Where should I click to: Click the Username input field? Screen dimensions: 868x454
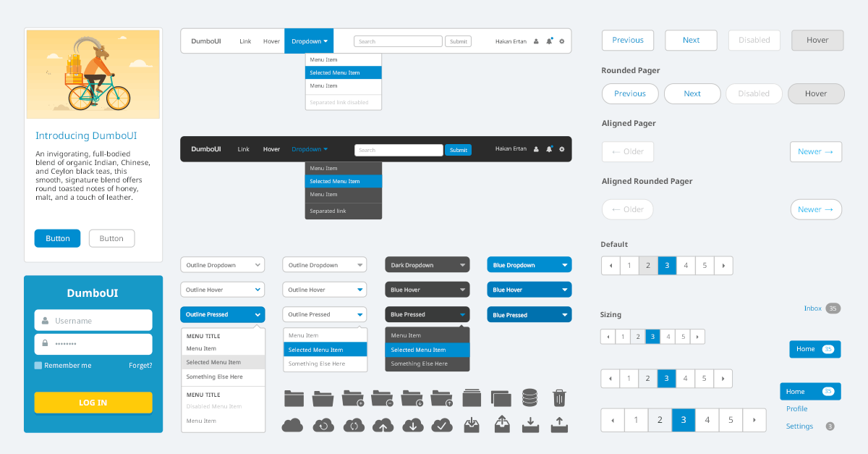click(93, 320)
